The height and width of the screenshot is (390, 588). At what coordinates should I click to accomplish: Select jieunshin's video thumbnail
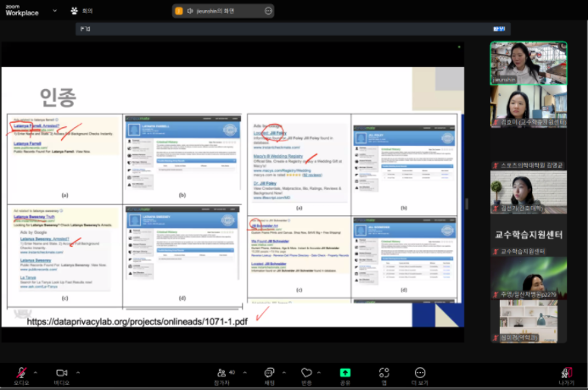pos(528,63)
